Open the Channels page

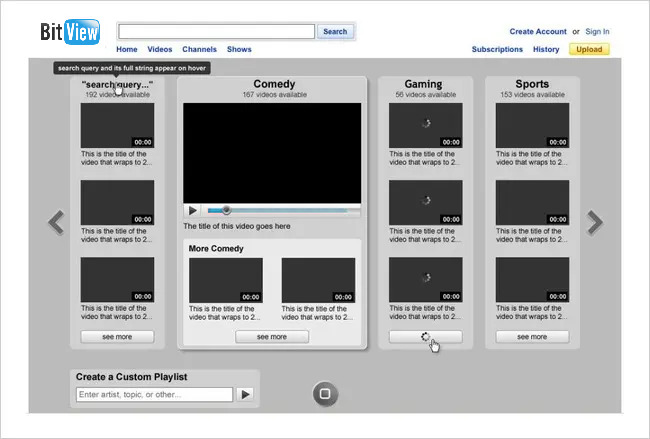coord(199,49)
